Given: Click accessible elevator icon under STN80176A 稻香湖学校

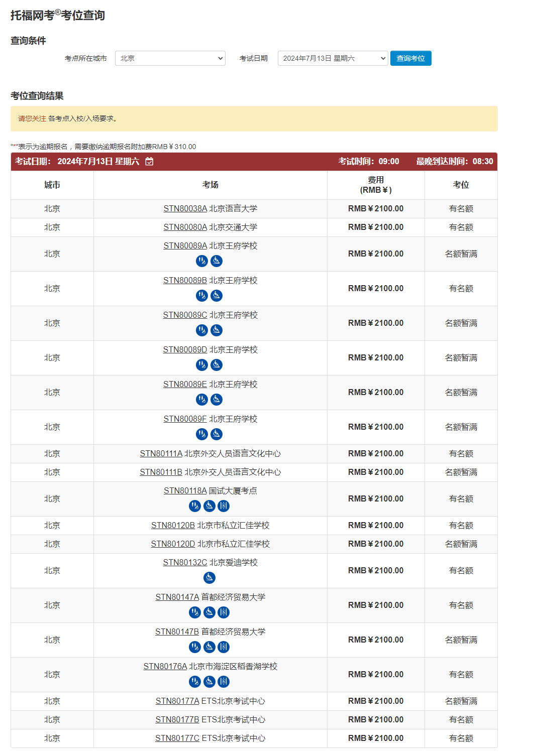Looking at the screenshot, I should tap(224, 682).
